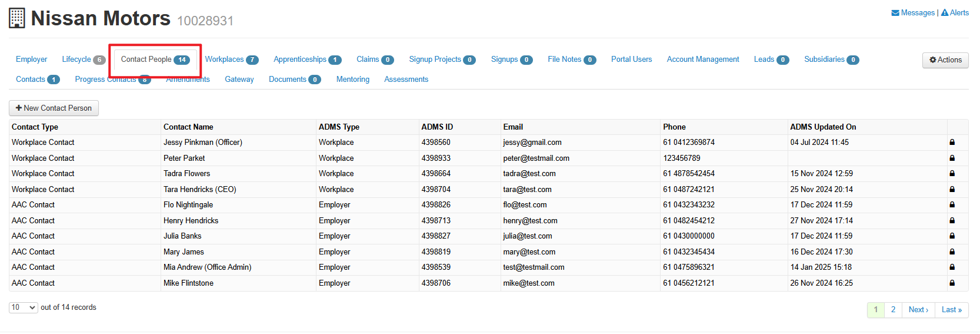Switch to the Employer tab

(x=32, y=59)
